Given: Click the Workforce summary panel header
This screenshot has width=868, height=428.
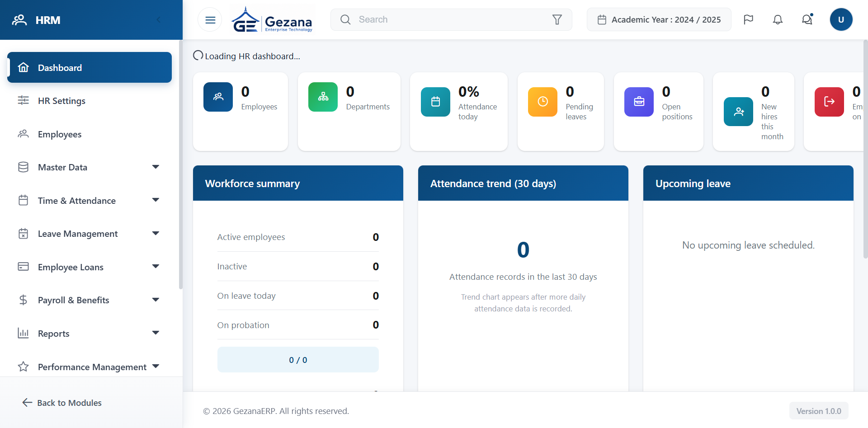Looking at the screenshot, I should 298,183.
